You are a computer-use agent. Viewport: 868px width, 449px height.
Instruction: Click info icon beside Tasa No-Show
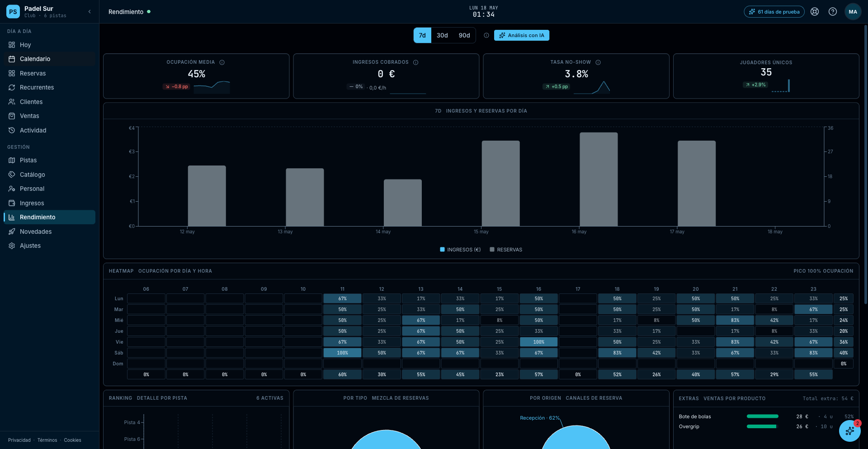598,62
